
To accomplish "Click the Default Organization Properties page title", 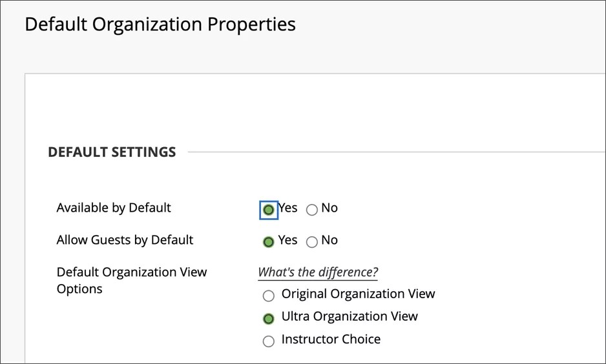I will 160,25.
